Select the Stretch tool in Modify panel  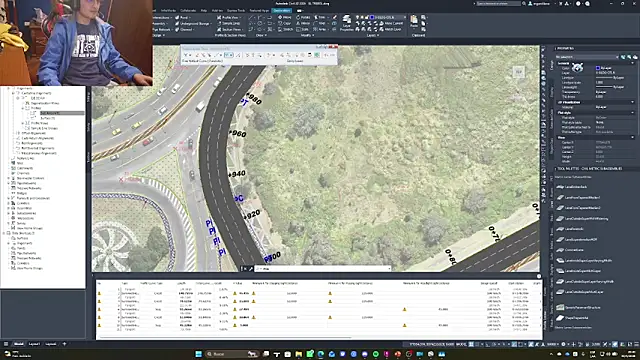point(285,29)
